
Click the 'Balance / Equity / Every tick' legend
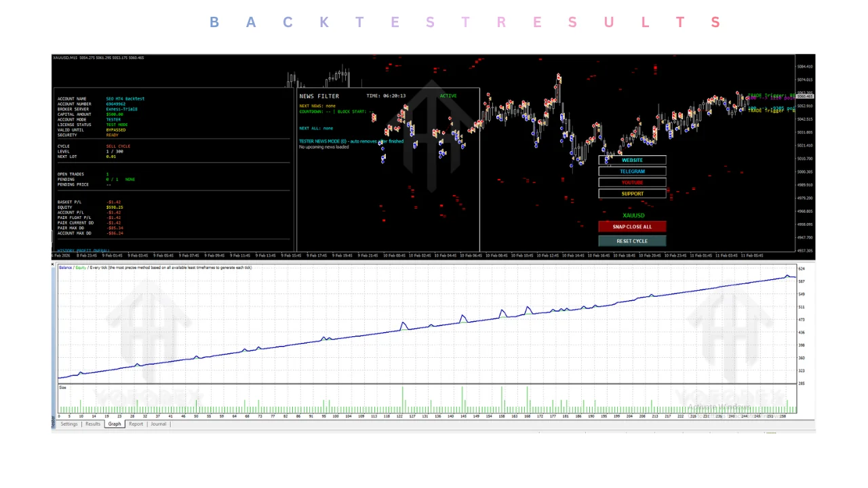tap(155, 268)
